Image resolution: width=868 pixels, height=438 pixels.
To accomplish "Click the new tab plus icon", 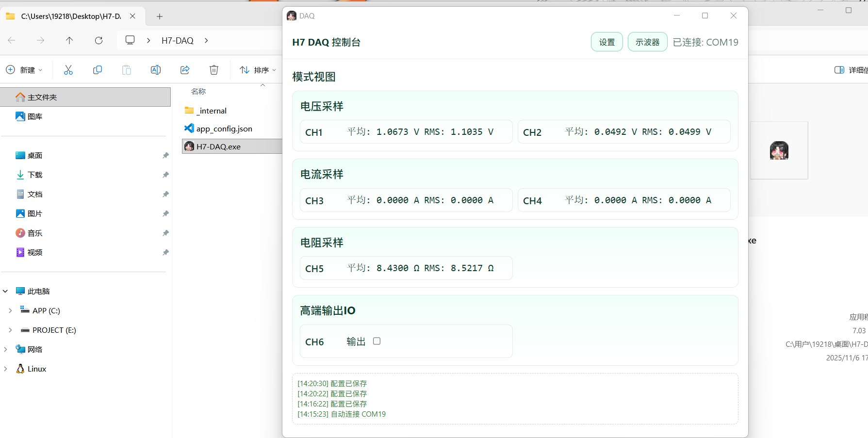I will click(160, 16).
